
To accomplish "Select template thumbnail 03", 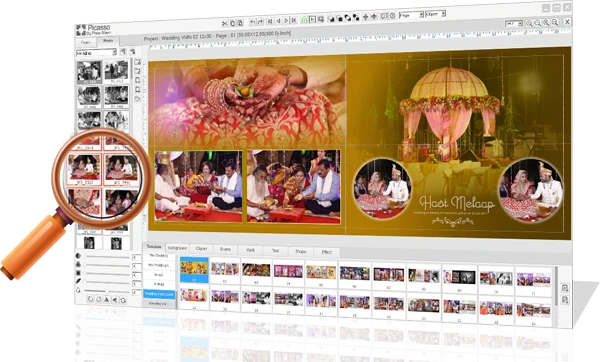I will coord(256,272).
